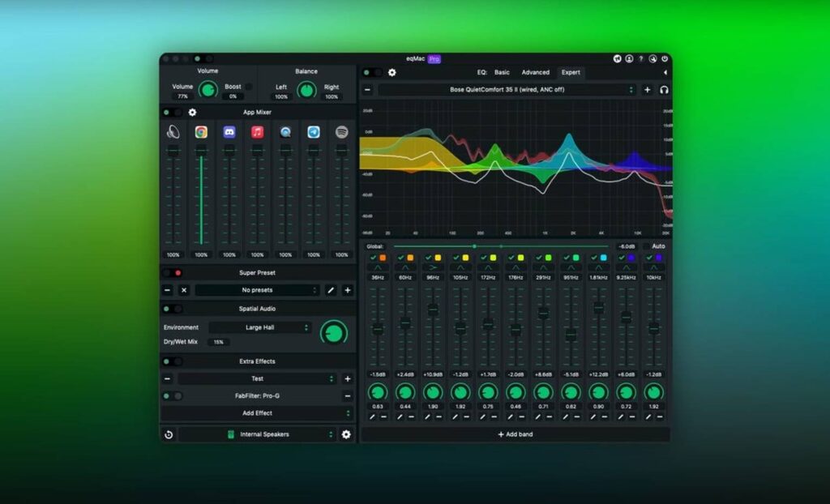Click the Spatial Audio Dry/Wet knob

tap(334, 333)
